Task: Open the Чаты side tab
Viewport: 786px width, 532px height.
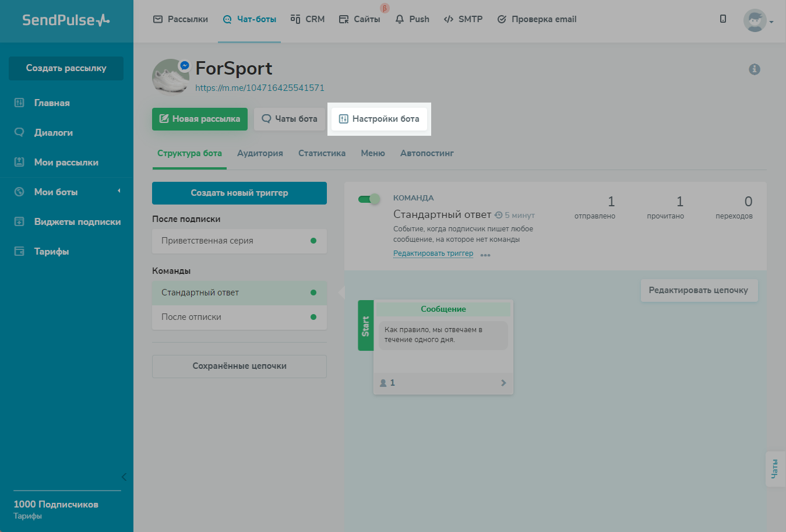Action: (x=776, y=469)
